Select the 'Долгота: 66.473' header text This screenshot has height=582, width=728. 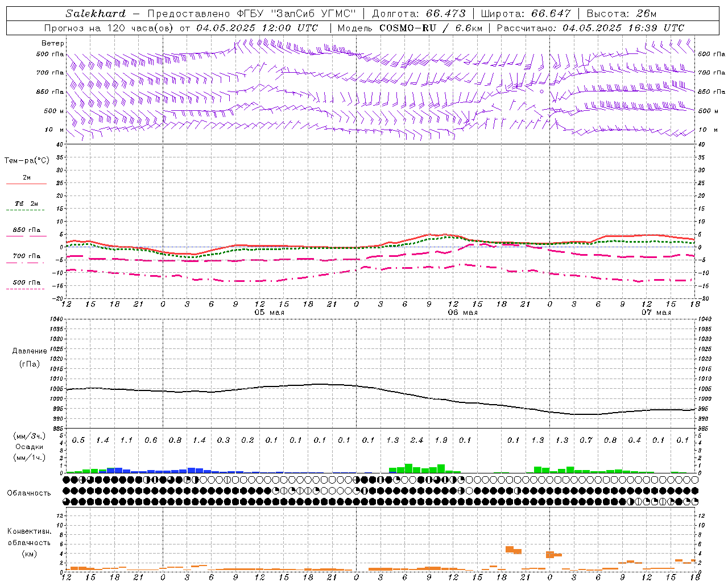coord(419,14)
